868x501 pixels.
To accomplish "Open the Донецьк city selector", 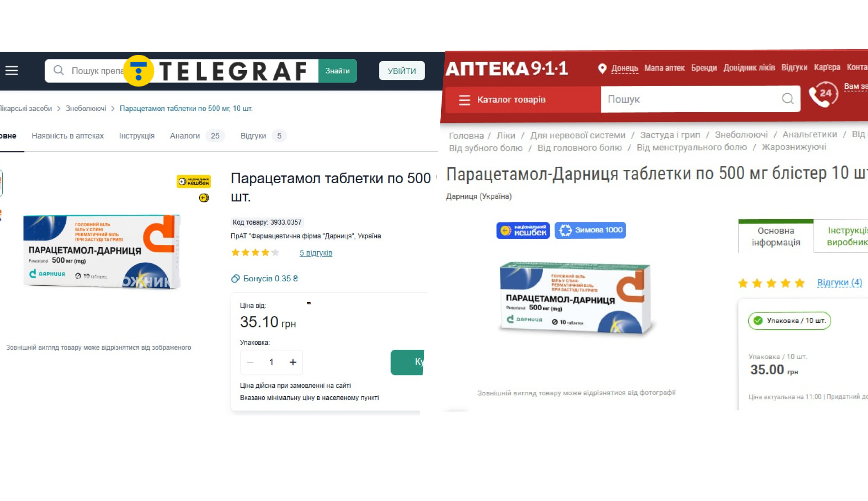I will (624, 68).
